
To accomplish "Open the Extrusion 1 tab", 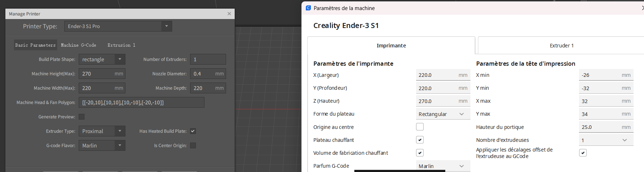I will (121, 45).
